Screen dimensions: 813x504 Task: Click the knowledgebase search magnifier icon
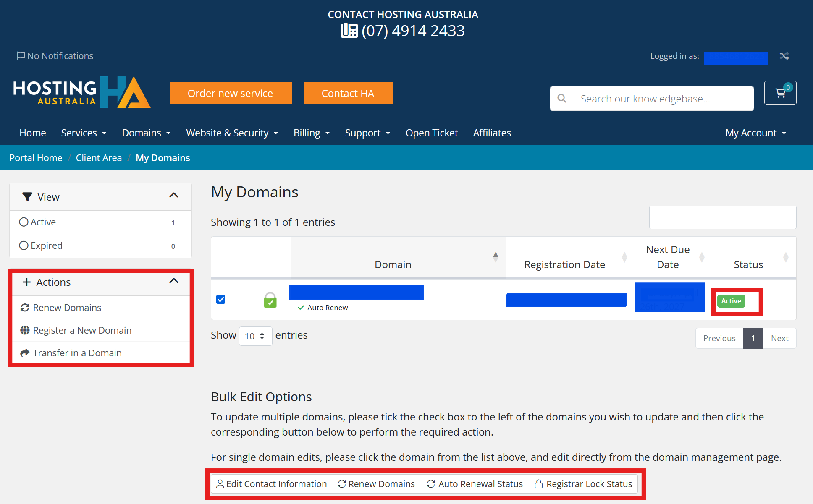[562, 99]
